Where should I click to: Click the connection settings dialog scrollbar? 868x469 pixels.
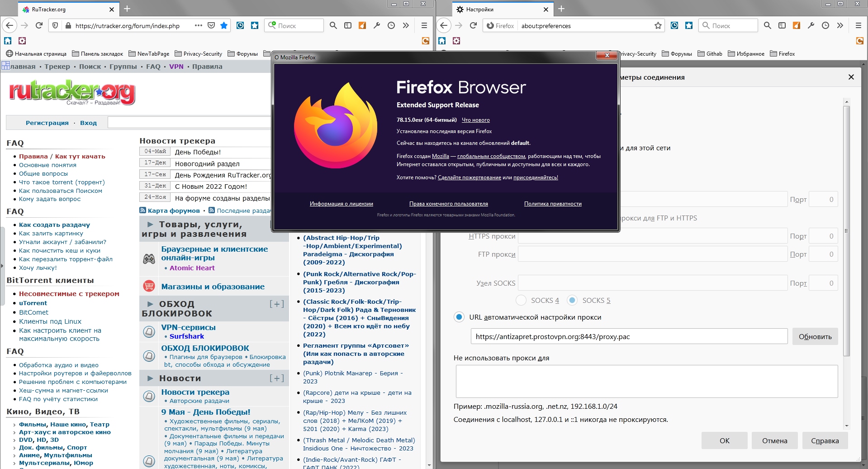tap(847, 230)
